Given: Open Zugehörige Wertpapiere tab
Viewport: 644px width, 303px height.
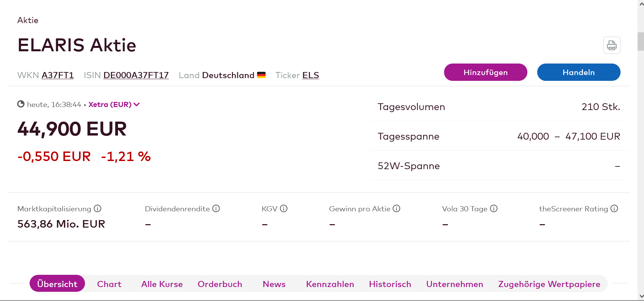Looking at the screenshot, I should tap(549, 284).
